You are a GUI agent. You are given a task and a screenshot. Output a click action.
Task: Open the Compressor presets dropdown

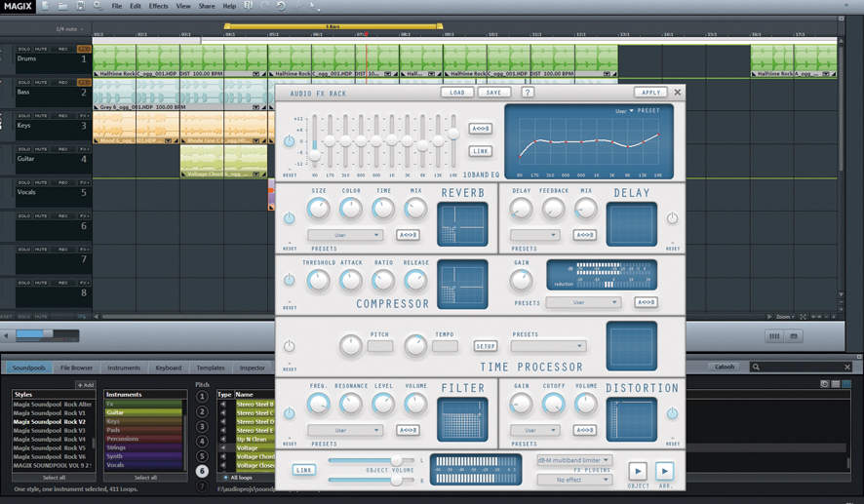click(x=583, y=302)
